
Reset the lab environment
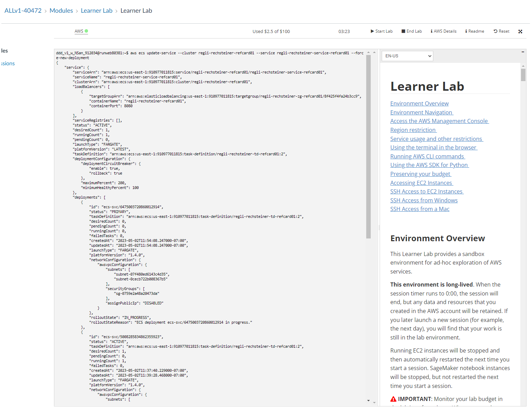501,31
